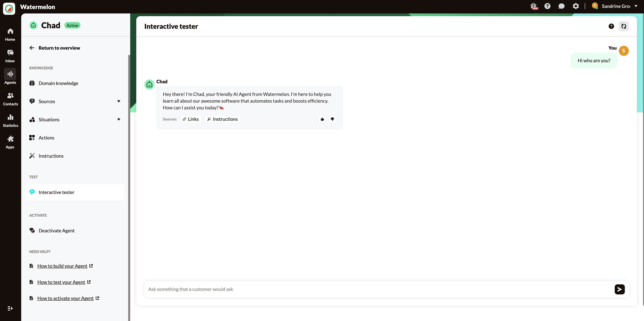Expand the Sources dropdown arrow
644x321 pixels.
pos(119,101)
